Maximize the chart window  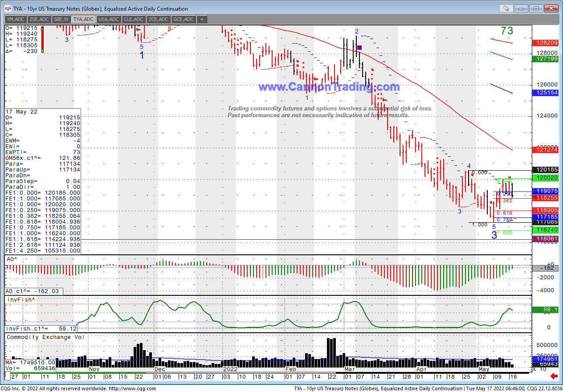(536, 8)
